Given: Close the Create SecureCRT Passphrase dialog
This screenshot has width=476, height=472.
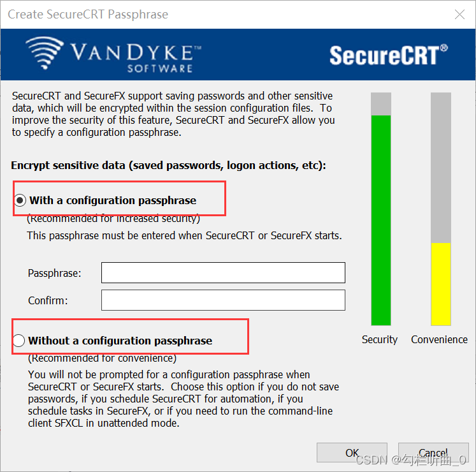Looking at the screenshot, I should pos(458,14).
